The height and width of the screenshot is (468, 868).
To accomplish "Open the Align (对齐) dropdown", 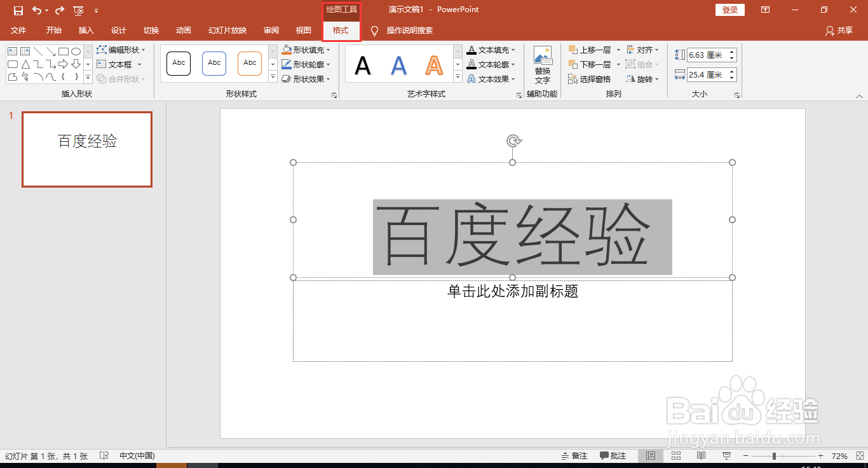I will pyautogui.click(x=642, y=50).
